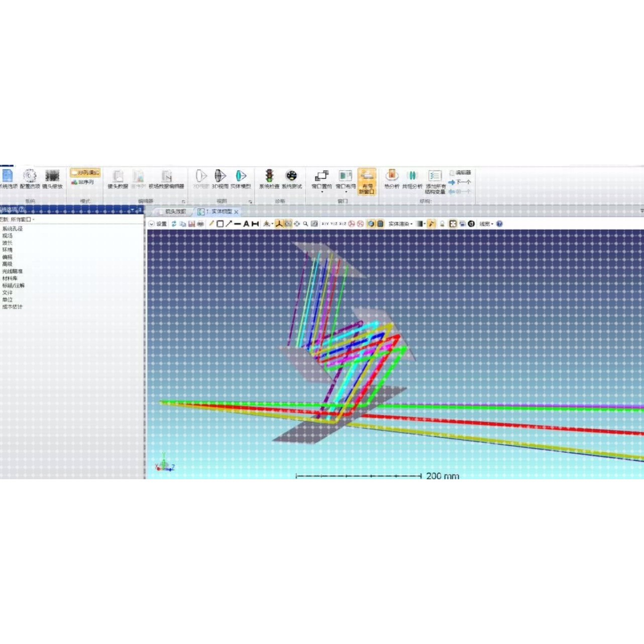Select 环境 in system options
This screenshot has width=644, height=644.
tap(7, 250)
